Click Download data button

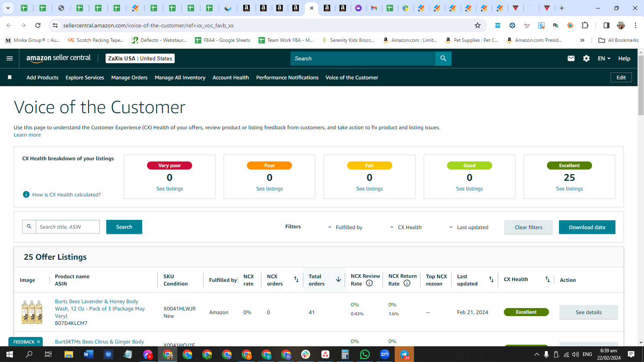[x=587, y=227]
